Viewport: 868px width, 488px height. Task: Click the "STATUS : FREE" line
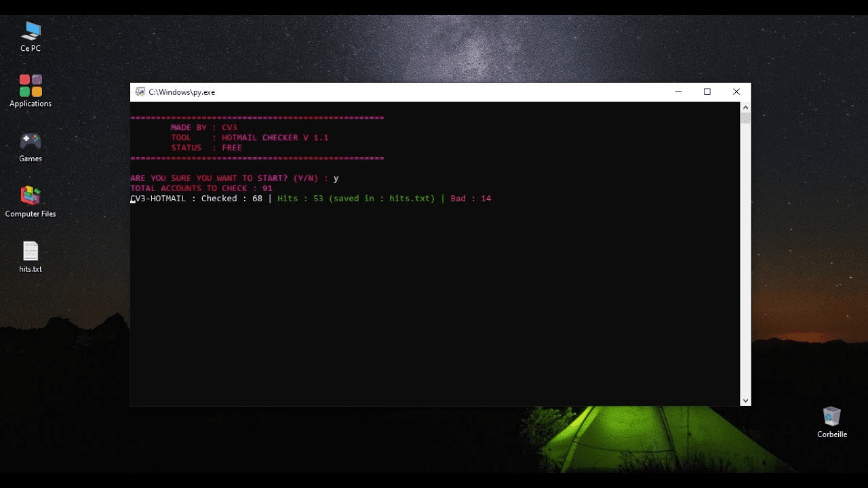tap(206, 148)
